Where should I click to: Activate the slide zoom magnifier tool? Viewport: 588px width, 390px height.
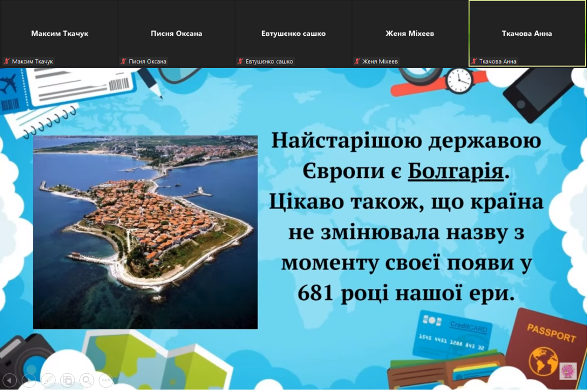[87, 380]
